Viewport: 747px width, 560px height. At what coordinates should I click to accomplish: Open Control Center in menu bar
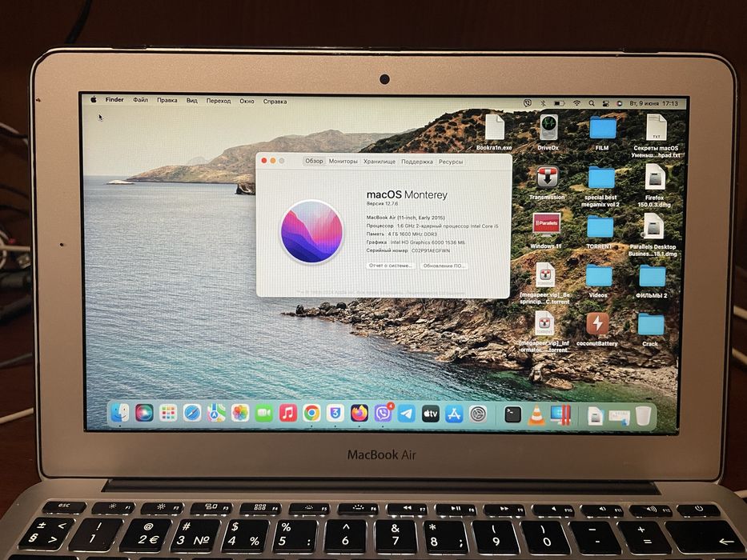click(605, 103)
